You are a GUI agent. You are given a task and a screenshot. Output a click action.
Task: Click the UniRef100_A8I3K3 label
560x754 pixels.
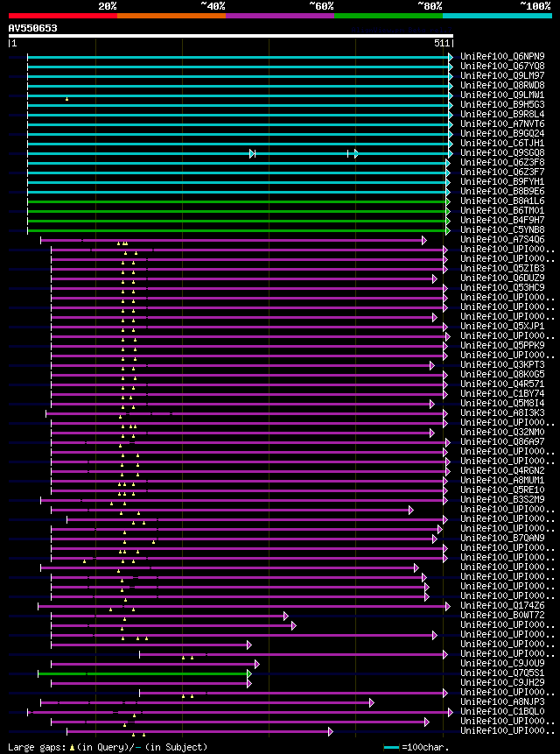(502, 412)
